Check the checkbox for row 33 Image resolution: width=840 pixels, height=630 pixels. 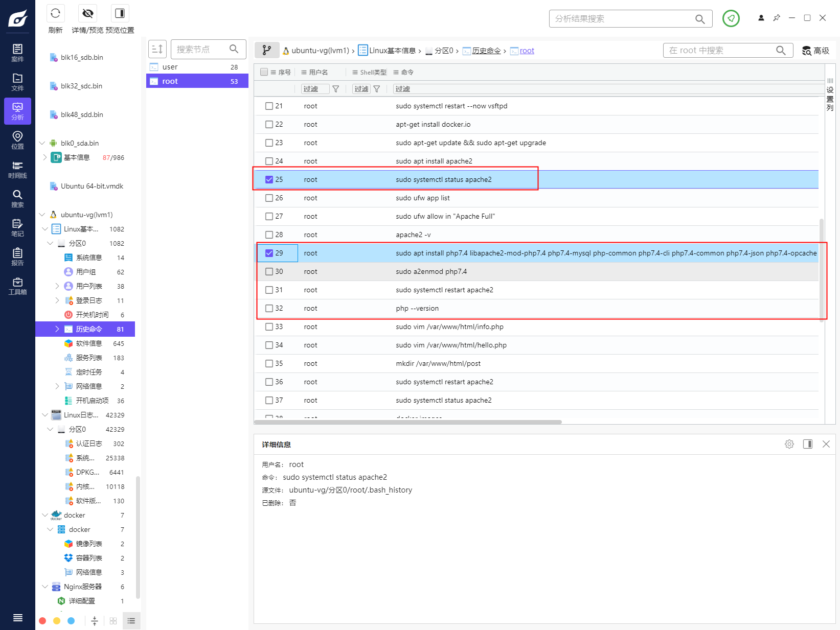coord(269,327)
